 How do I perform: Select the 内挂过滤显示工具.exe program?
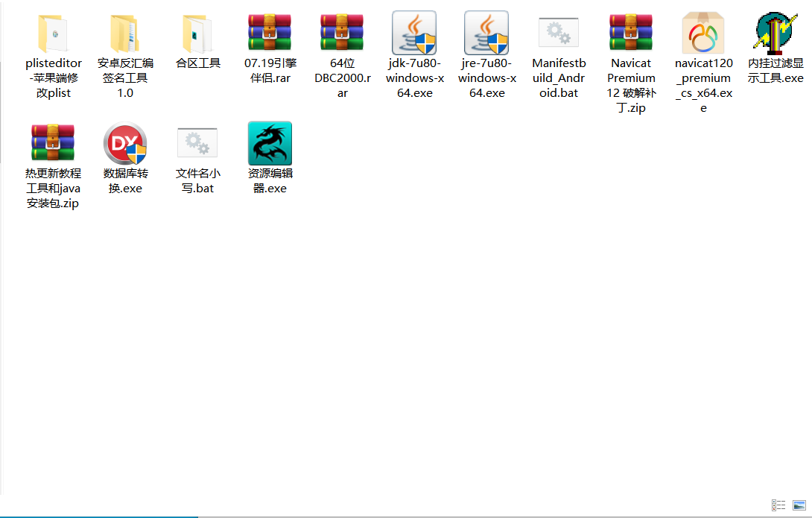click(x=775, y=34)
